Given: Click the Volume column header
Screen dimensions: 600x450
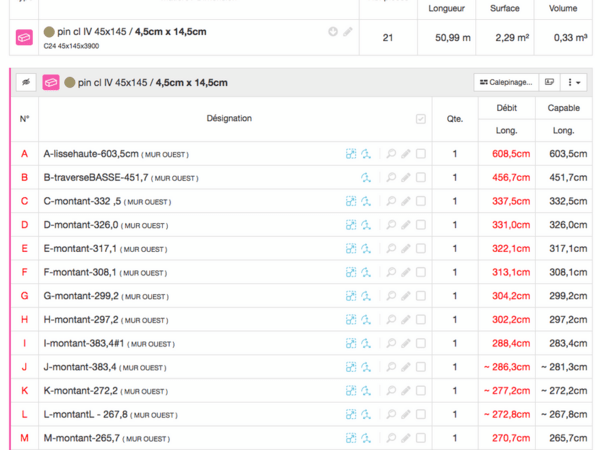Looking at the screenshot, I should point(563,8).
